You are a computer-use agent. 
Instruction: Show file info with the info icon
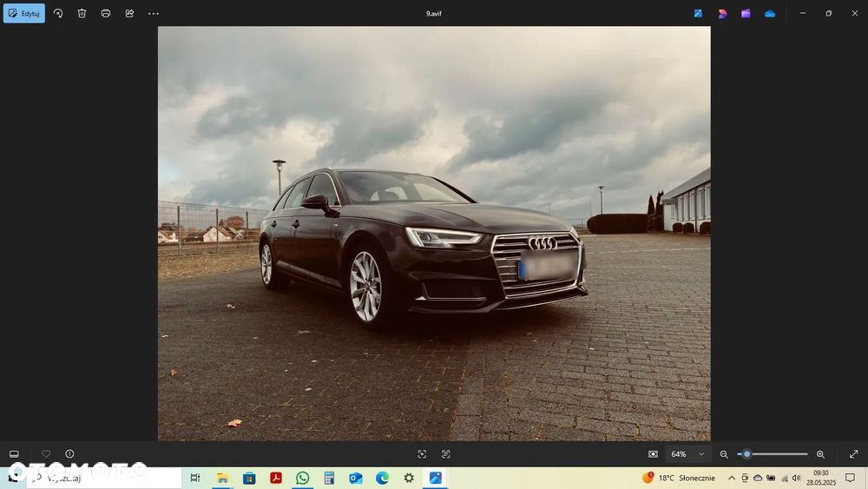[x=69, y=453]
